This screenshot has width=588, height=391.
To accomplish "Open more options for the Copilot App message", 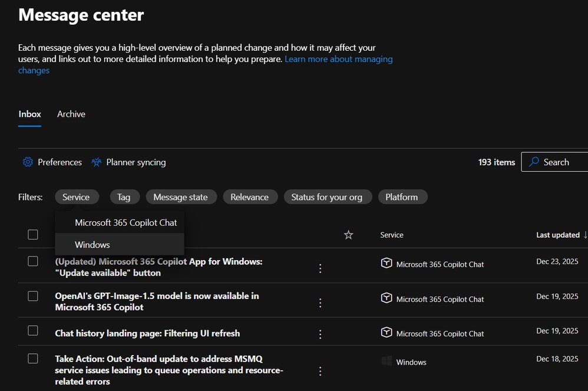I will click(x=320, y=268).
